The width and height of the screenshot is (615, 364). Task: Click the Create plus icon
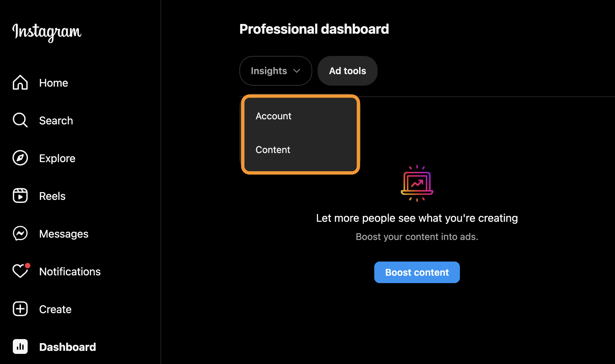(x=20, y=309)
